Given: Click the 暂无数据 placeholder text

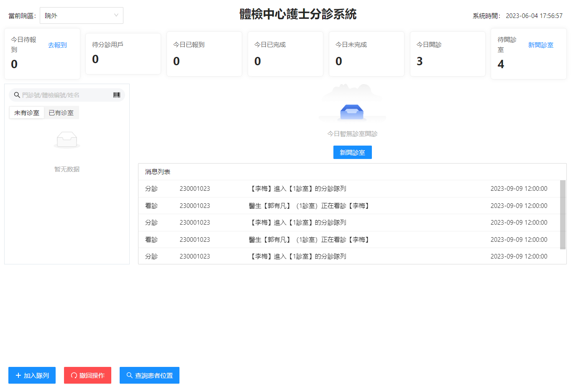Looking at the screenshot, I should pos(67,169).
